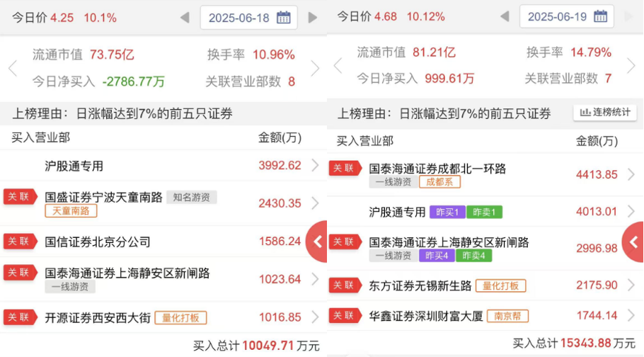Go to day after 2025-06-18
Screen dimensions: 644x357
click(x=313, y=18)
